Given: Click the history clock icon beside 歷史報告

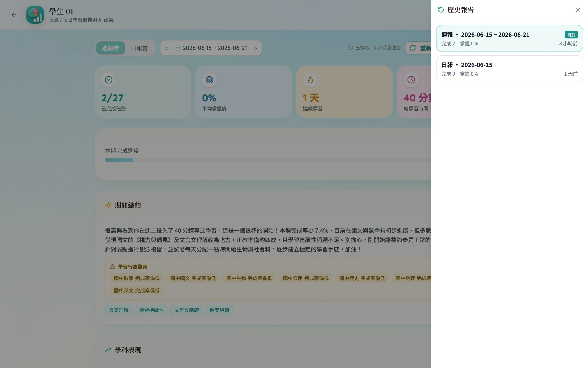Looking at the screenshot, I should click(x=441, y=10).
